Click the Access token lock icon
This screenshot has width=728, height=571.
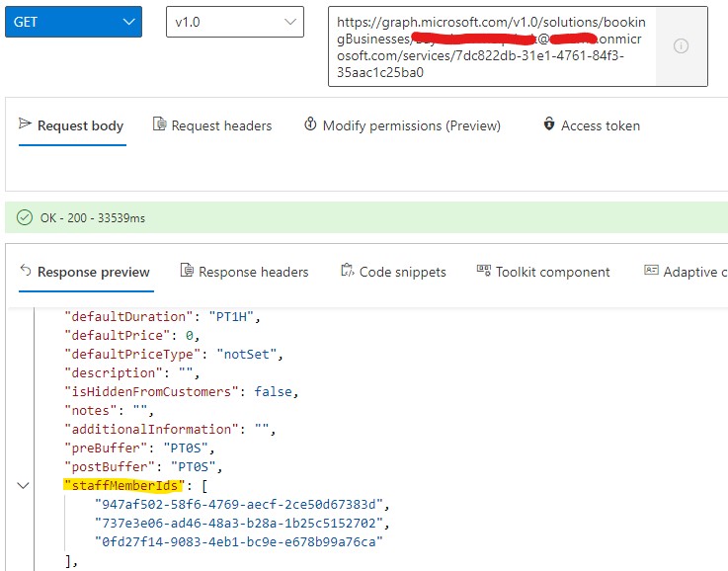tap(549, 123)
